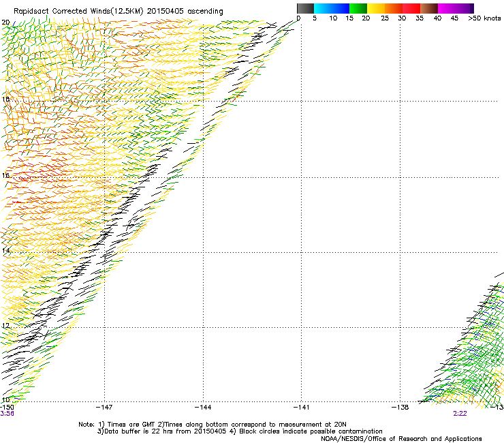Click the longitude label '-141'
The width and height of the screenshot is (504, 443).
302,408
